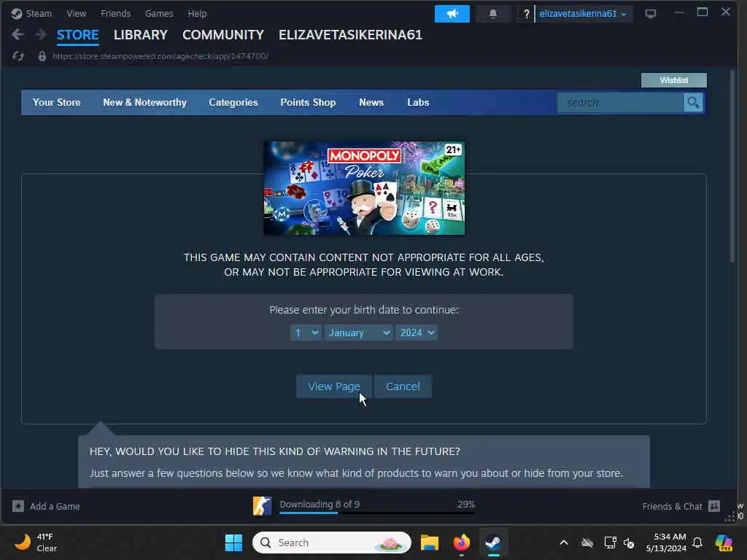Click the store search magnifier button

coord(693,102)
